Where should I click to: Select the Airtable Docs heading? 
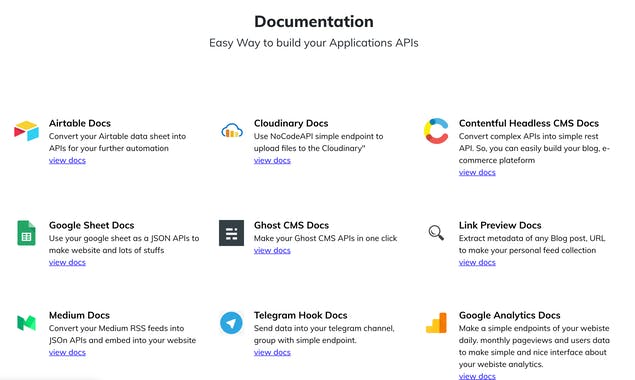pyautogui.click(x=80, y=123)
